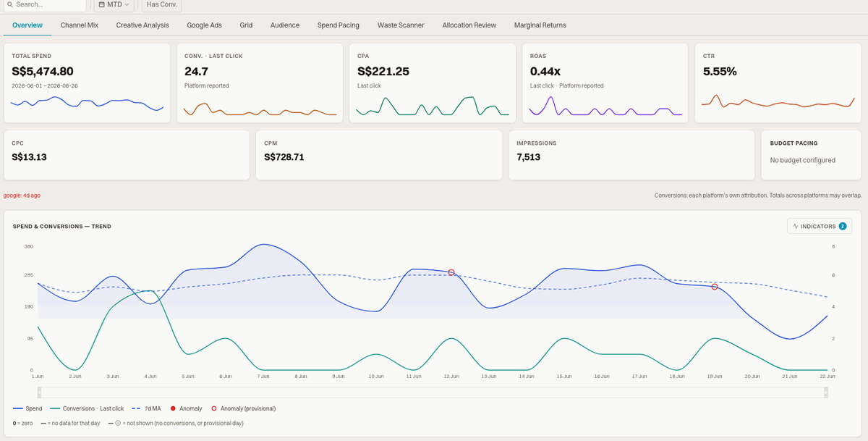Click the S$5,474.80 total spend value
The image size is (868, 441).
pos(43,72)
